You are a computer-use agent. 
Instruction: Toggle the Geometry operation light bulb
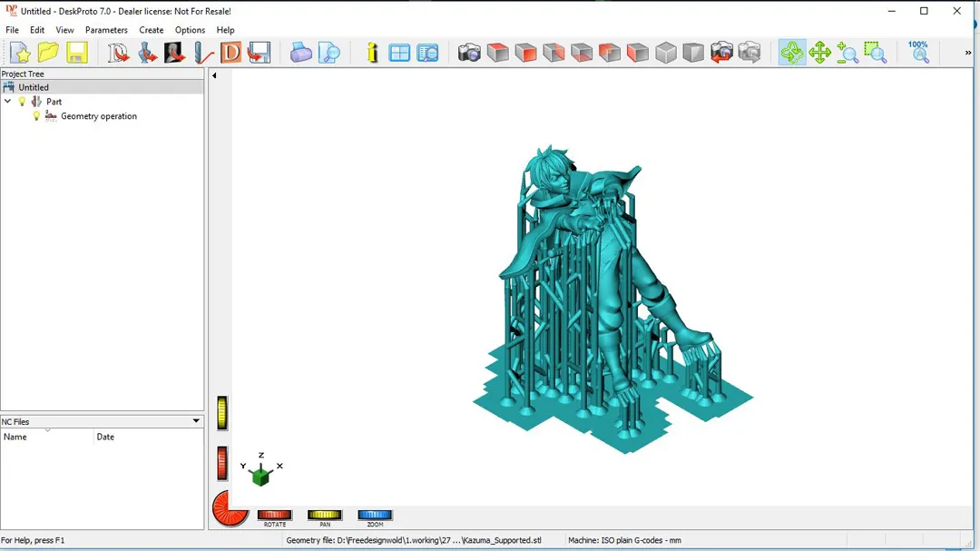click(x=36, y=116)
